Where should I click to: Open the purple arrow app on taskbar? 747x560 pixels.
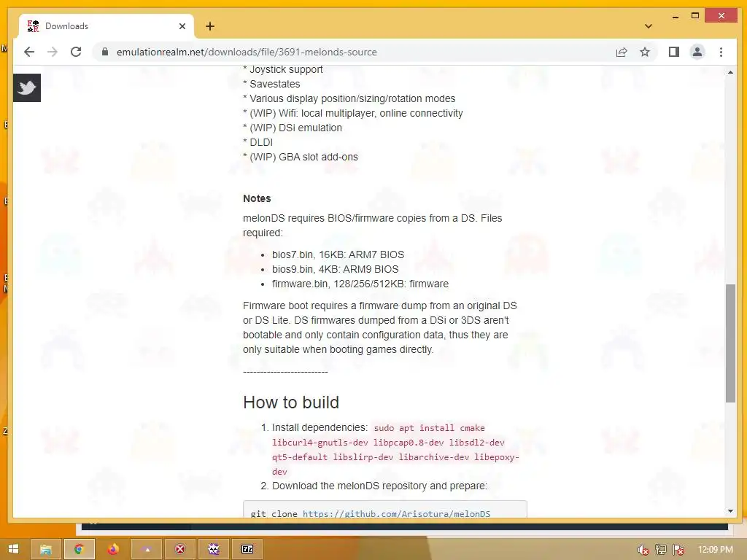147,549
